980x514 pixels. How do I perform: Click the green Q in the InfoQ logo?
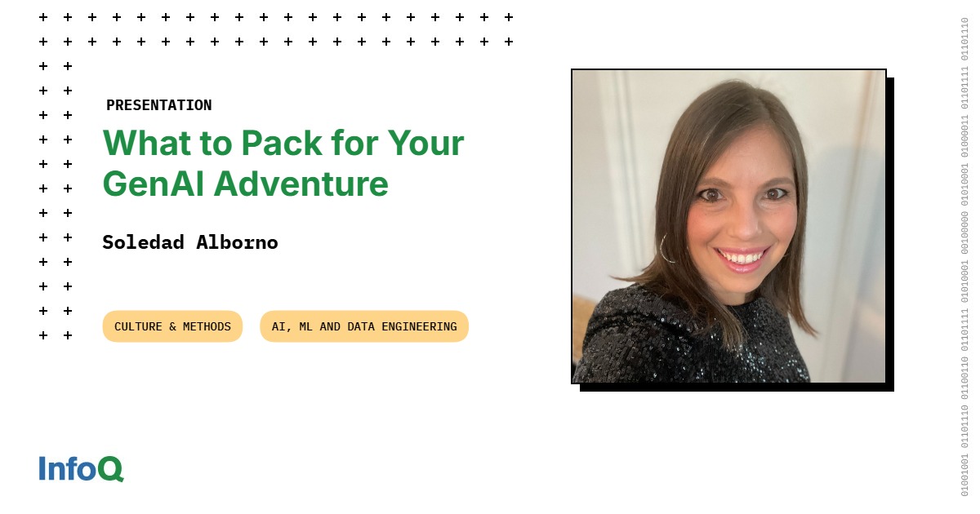[x=111, y=469]
